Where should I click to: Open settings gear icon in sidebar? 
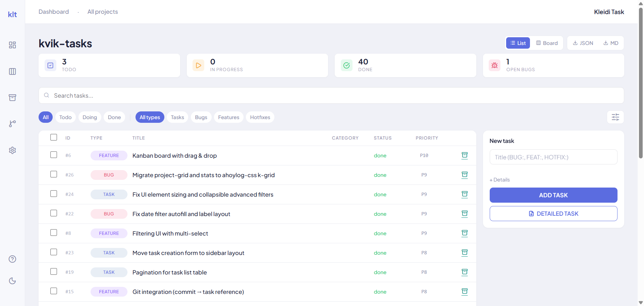point(12,150)
